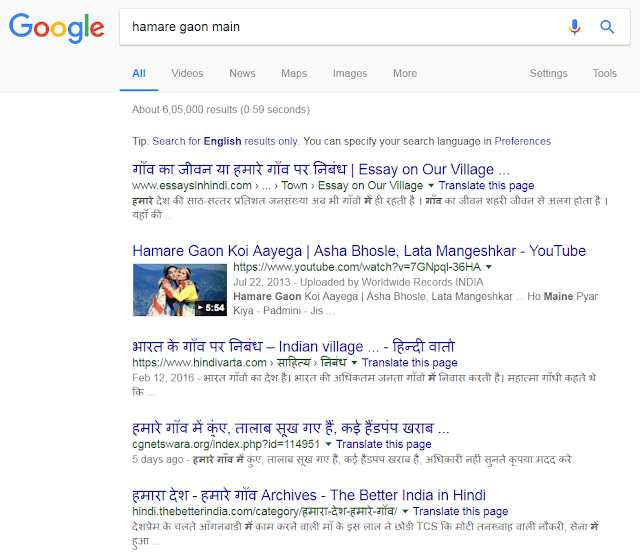The width and height of the screenshot is (640, 556).
Task: Start voice search with microphone icon
Action: click(x=574, y=27)
